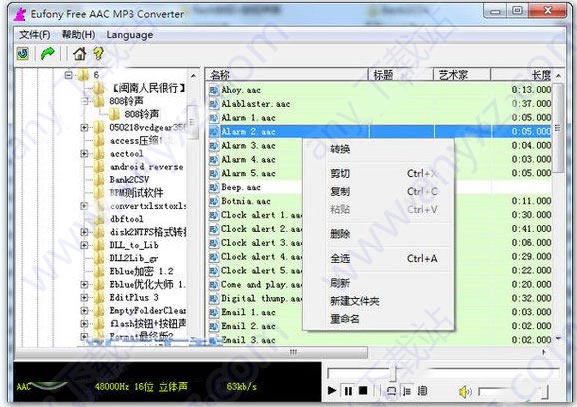Image resolution: width=577 pixels, height=407 pixels.
Task: Click the playlist order icon beside loop
Action: (x=407, y=390)
